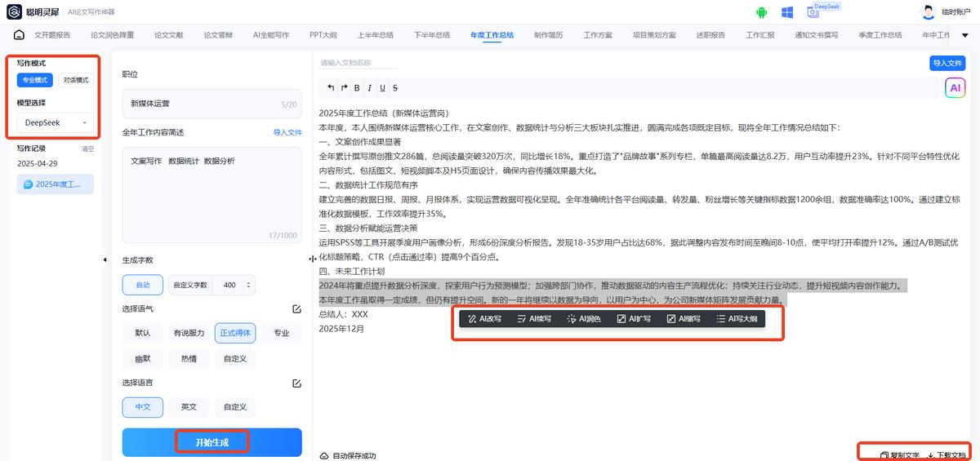
Task: Click the Android download icon
Action: click(x=762, y=12)
